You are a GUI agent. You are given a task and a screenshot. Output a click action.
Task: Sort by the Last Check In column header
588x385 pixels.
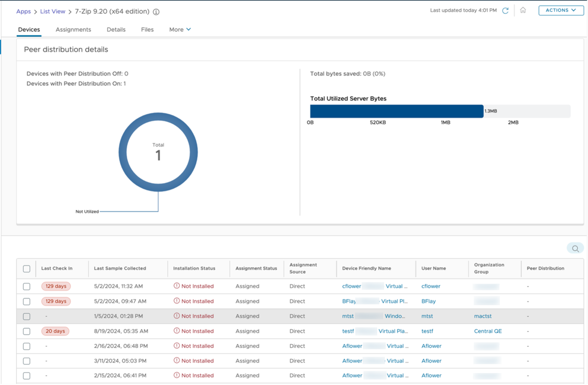point(57,268)
